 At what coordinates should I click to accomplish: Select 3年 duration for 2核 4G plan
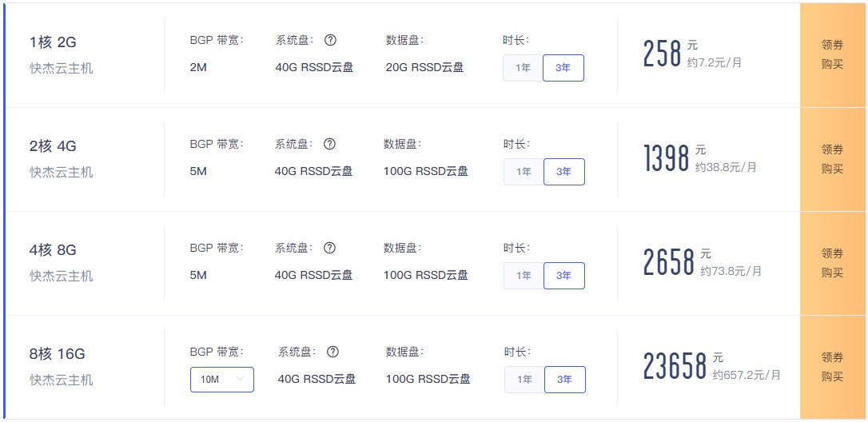[564, 172]
